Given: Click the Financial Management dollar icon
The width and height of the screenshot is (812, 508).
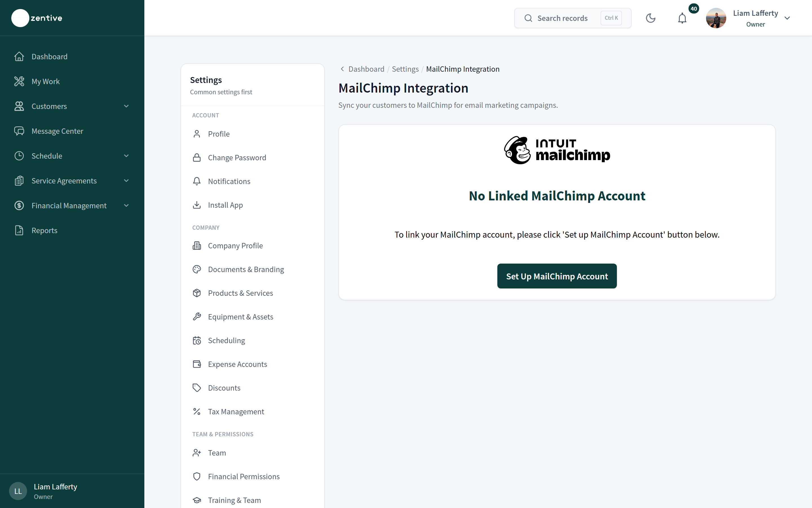Looking at the screenshot, I should point(19,206).
